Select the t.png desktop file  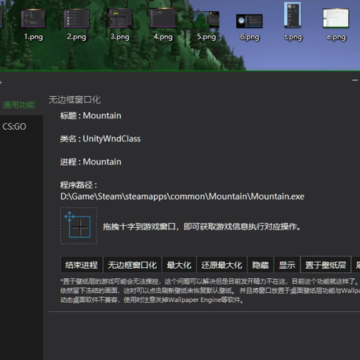point(293,22)
